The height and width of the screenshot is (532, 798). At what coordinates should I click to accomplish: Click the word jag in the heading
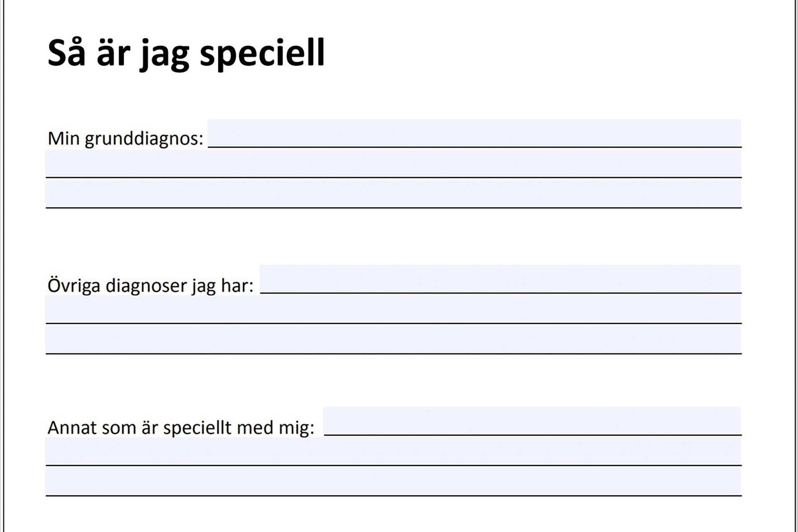point(165,55)
